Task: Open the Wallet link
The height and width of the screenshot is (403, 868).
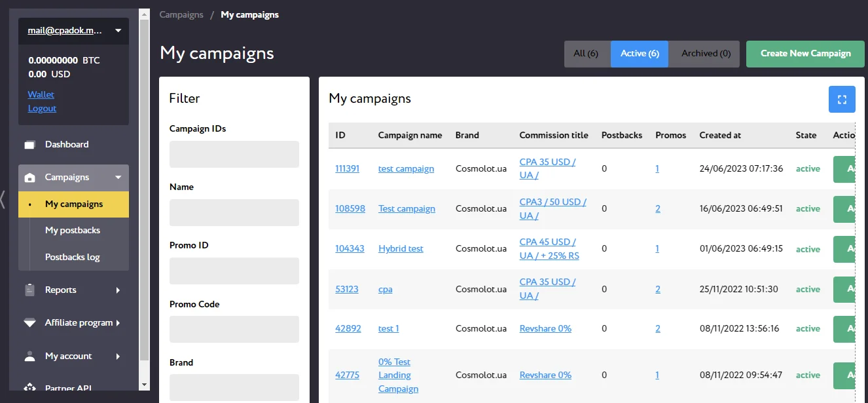Action: 41,94
